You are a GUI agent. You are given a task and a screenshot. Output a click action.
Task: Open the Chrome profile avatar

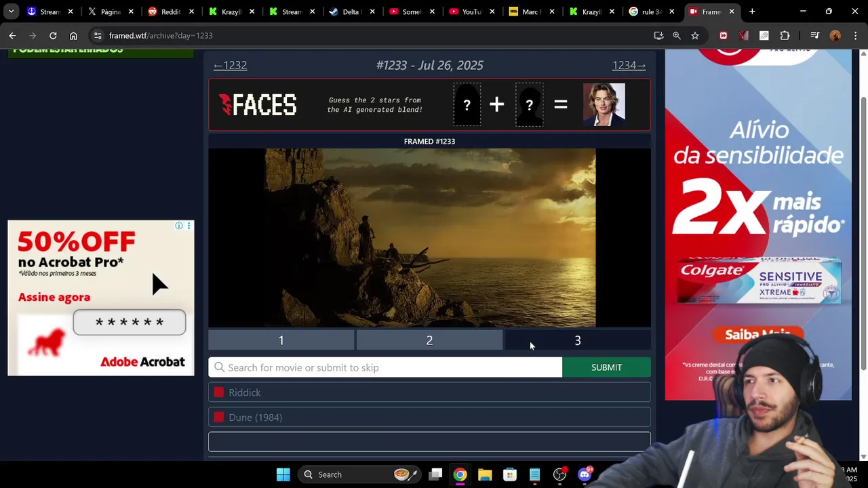[x=835, y=35]
